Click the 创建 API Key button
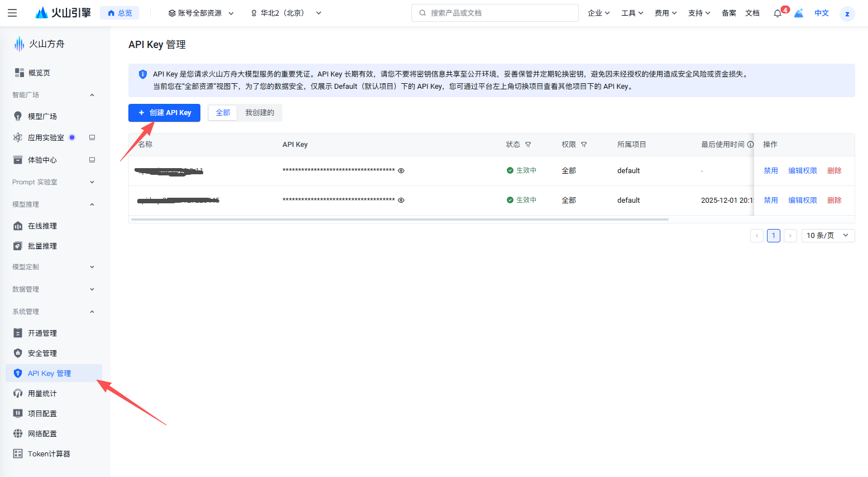The width and height of the screenshot is (868, 477). [164, 113]
